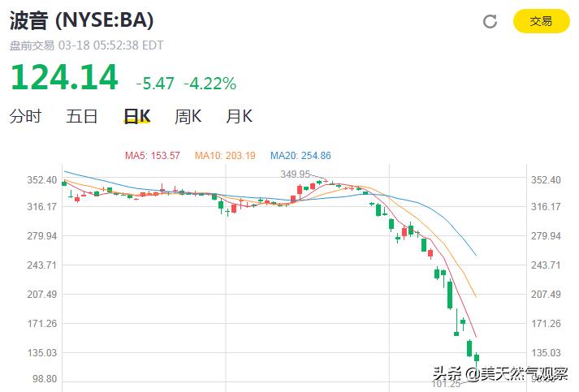This screenshot has width=579, height=392.
Task: Click the 波音 (NYSE:BA) stock title
Action: click(81, 20)
